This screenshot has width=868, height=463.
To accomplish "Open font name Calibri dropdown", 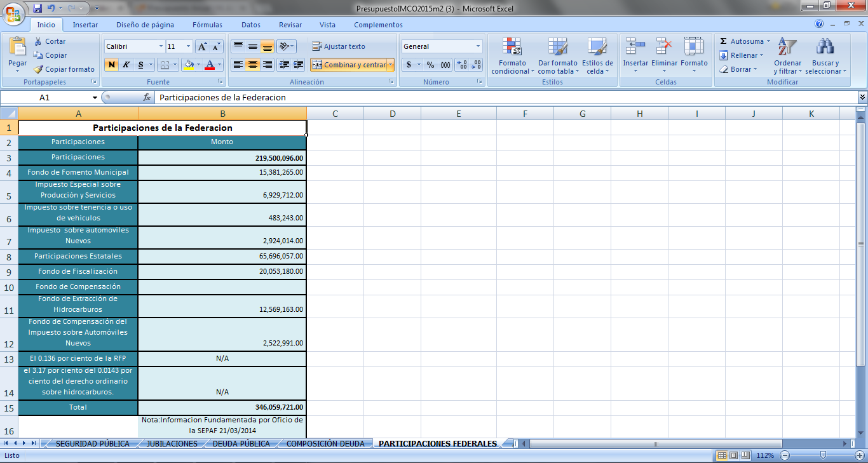I will pos(160,46).
